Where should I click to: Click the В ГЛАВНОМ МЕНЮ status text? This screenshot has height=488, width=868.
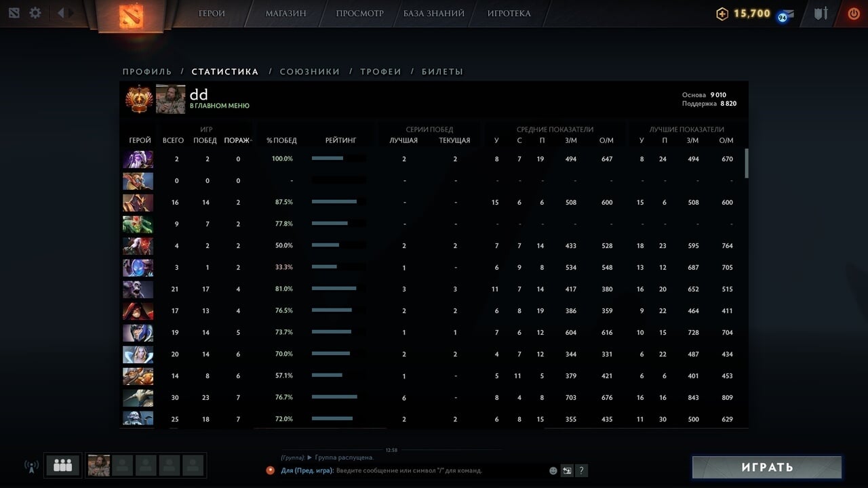pos(219,106)
